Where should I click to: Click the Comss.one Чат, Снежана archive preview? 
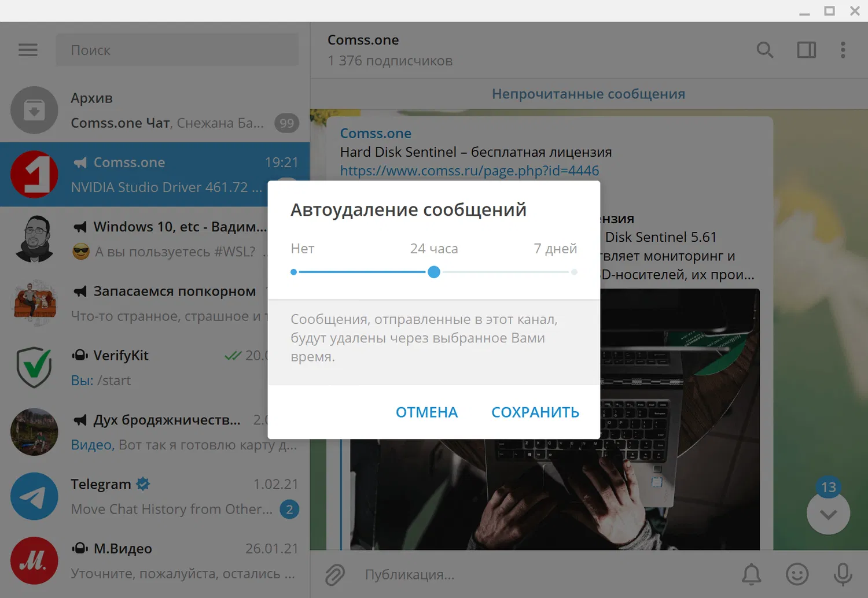pos(167,123)
